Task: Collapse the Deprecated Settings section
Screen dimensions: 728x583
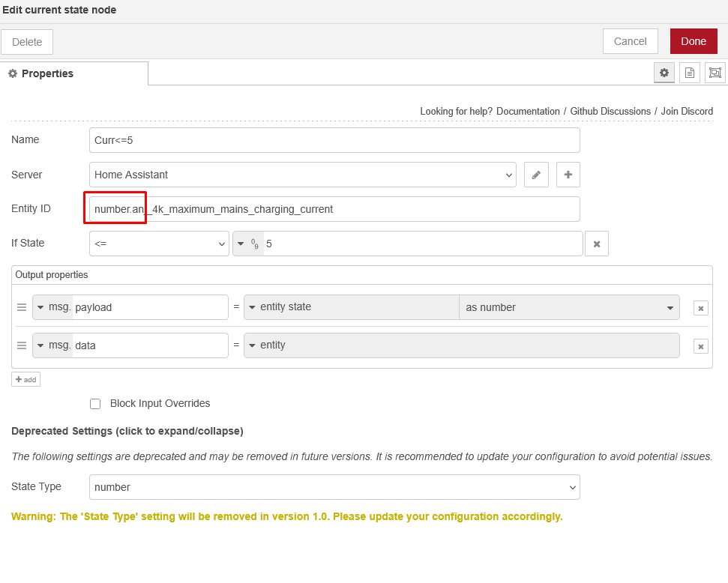Action: (127, 431)
